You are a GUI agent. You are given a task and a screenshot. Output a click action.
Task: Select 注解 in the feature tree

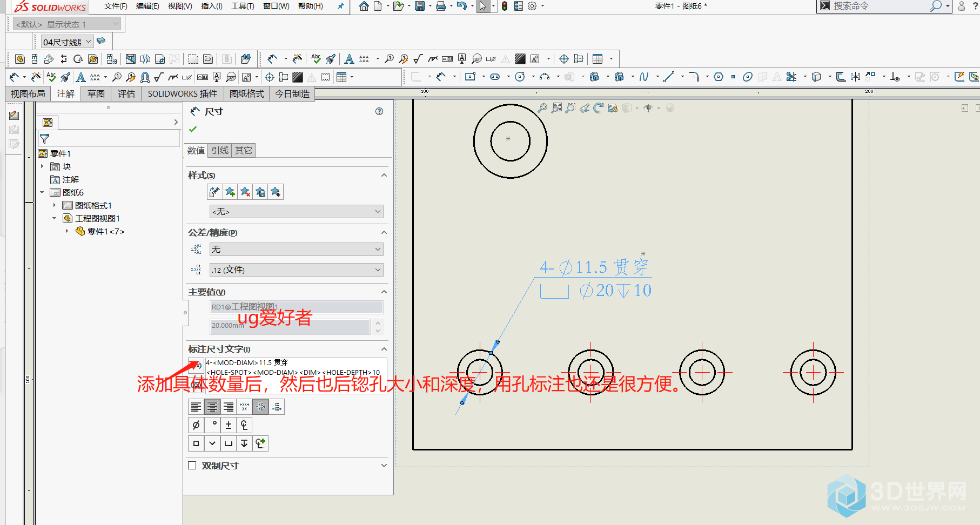70,179
